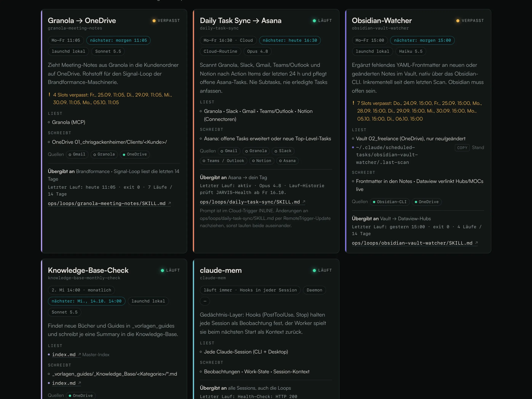Click Gmail source chip in Daily Task Sync card
This screenshot has height=399, width=532.
[229, 151]
